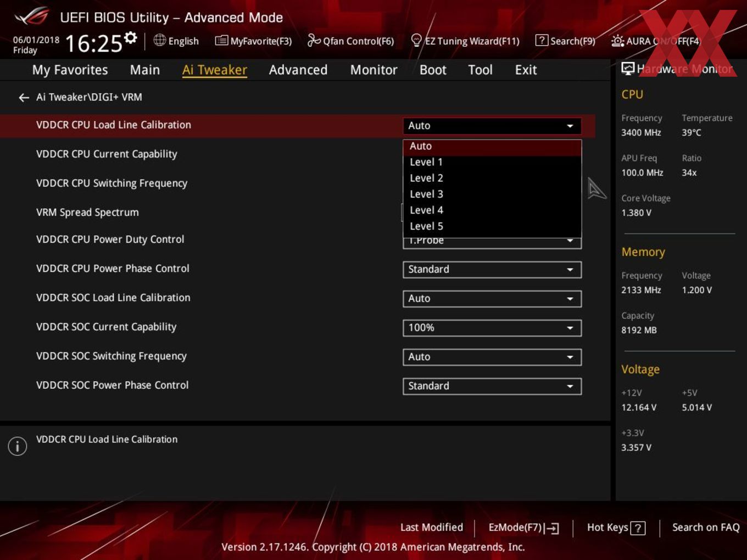Image resolution: width=747 pixels, height=560 pixels.
Task: Select VRM Spread Spectrum row
Action: [87, 212]
